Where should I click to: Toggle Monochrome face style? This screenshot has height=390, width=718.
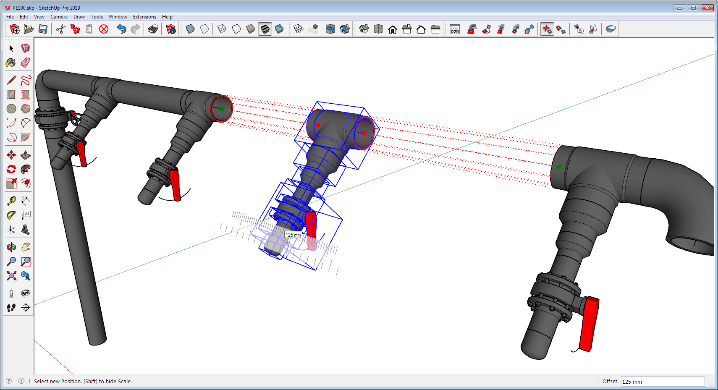coord(279,29)
